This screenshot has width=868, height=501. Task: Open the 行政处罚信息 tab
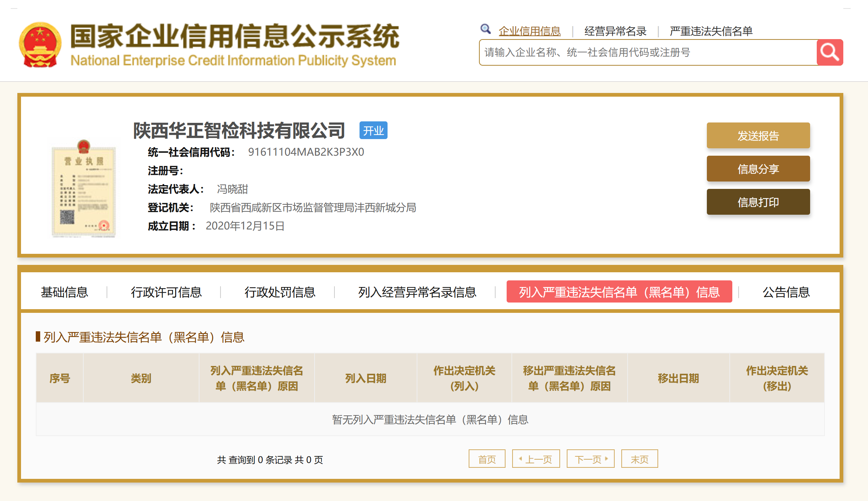click(280, 292)
